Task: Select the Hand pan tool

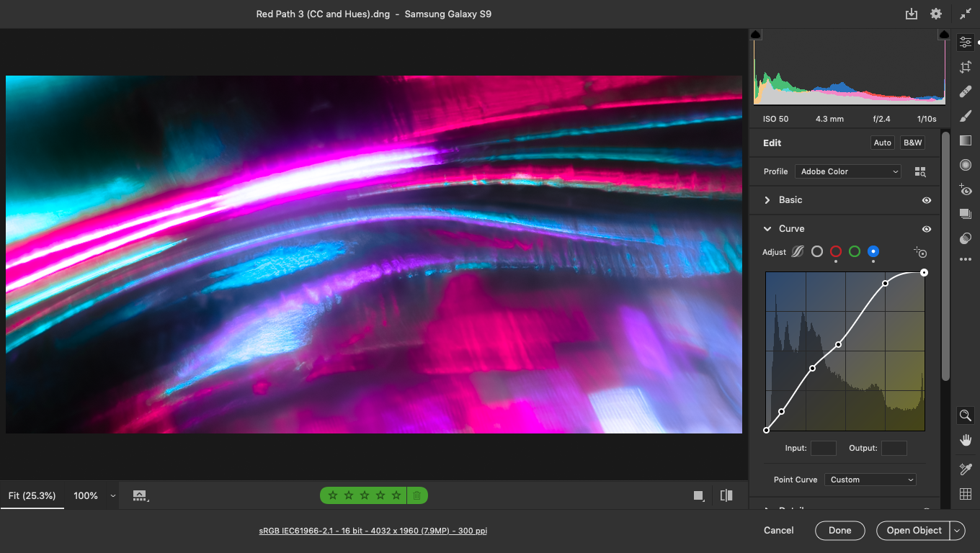Action: 966,440
